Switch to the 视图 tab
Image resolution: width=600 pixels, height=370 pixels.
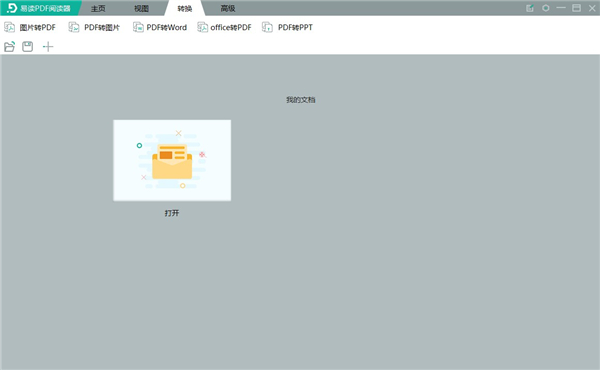tap(141, 8)
